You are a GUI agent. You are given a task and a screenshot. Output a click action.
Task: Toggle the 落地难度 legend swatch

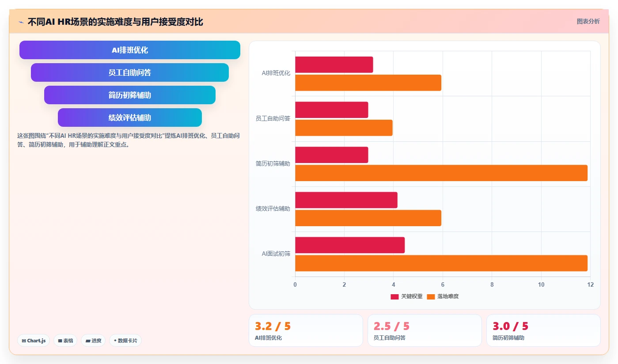coord(431,296)
